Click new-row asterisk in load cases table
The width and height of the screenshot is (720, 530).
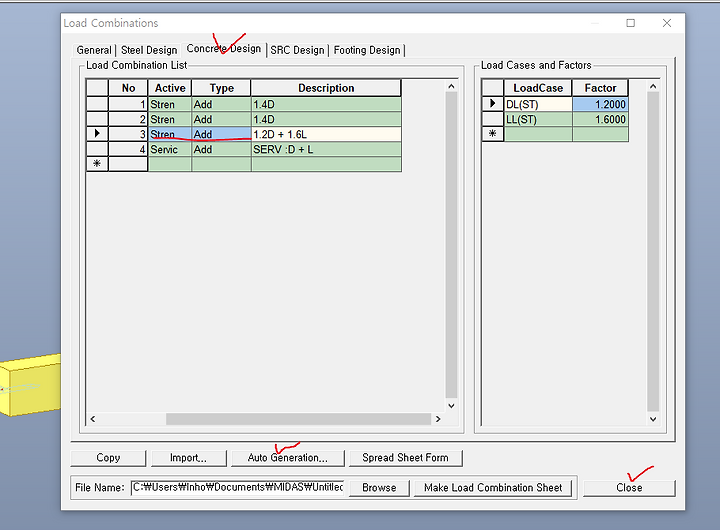(x=493, y=134)
